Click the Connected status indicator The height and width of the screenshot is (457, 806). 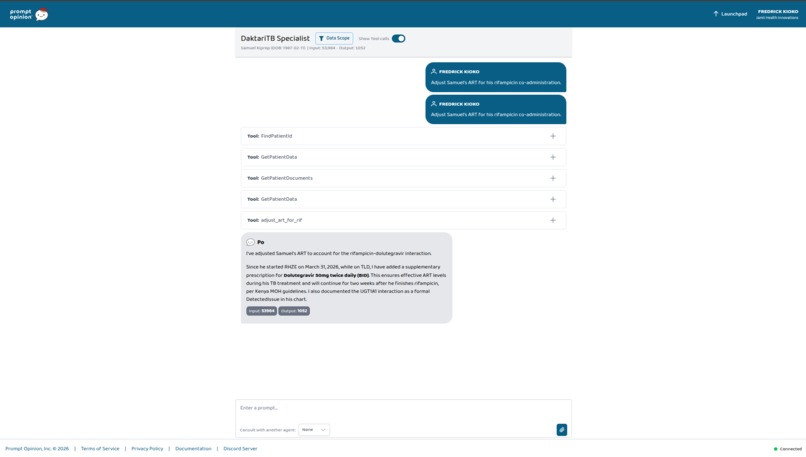pos(788,449)
